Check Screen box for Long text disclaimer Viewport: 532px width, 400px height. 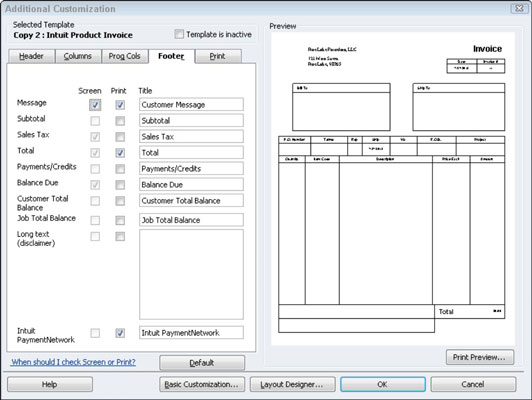tap(95, 236)
